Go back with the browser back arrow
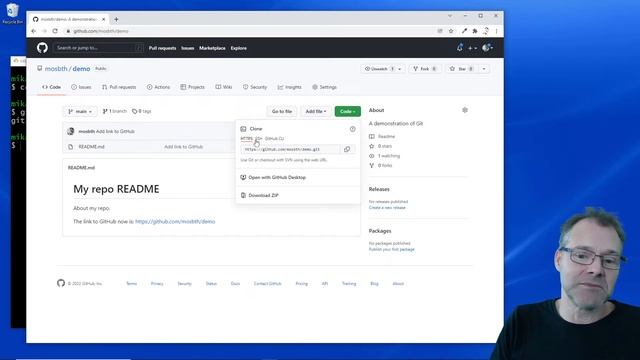 pyautogui.click(x=33, y=31)
